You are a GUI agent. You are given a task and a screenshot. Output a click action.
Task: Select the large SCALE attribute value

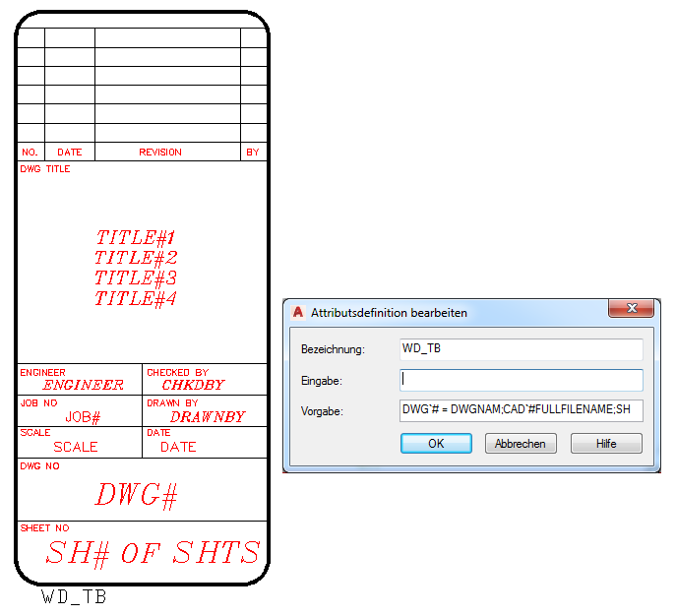point(76,447)
